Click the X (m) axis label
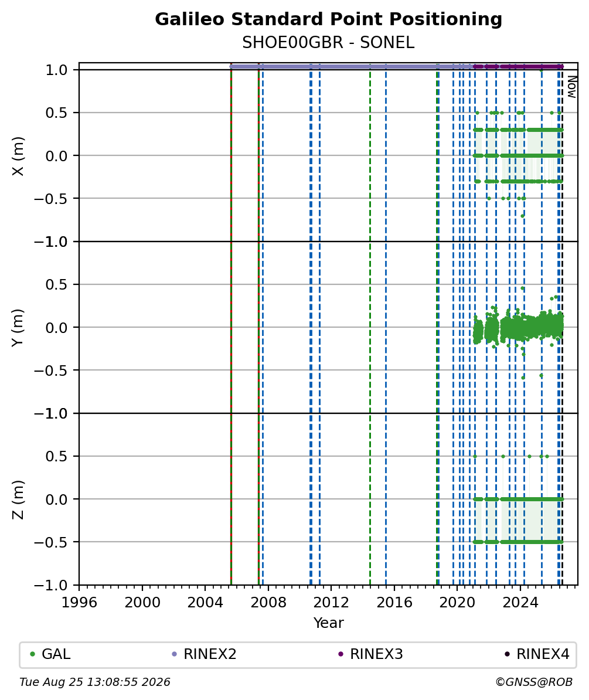 [x=18, y=156]
